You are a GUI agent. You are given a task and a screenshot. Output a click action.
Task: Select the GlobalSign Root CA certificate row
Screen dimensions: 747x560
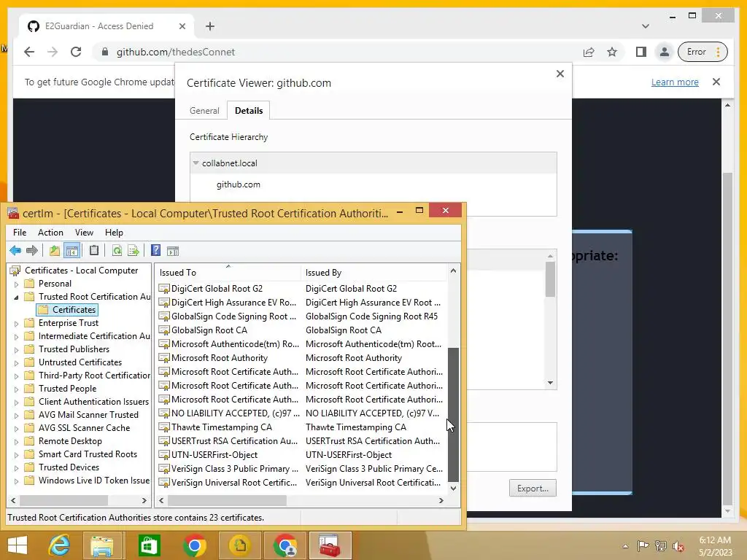[x=302, y=330]
